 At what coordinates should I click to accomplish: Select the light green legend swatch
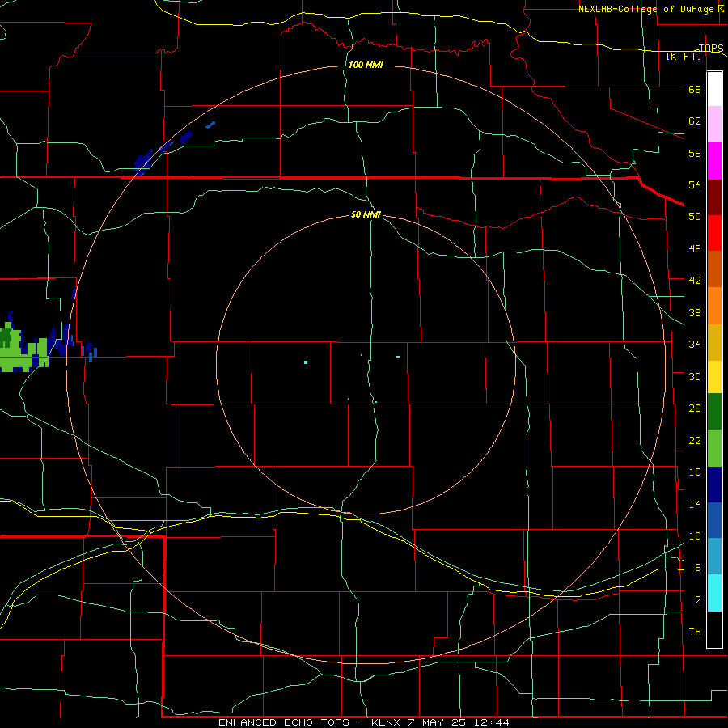(714, 448)
